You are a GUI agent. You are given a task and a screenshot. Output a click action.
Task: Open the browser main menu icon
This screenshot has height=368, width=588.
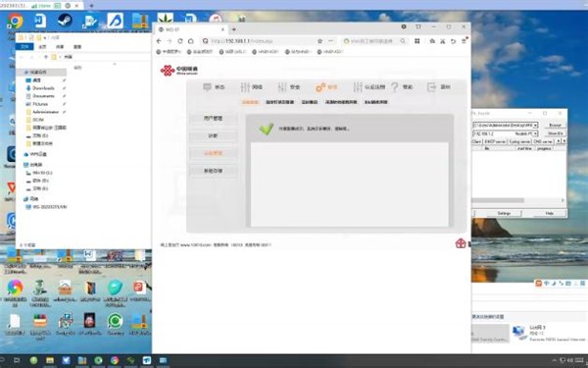coord(464,41)
